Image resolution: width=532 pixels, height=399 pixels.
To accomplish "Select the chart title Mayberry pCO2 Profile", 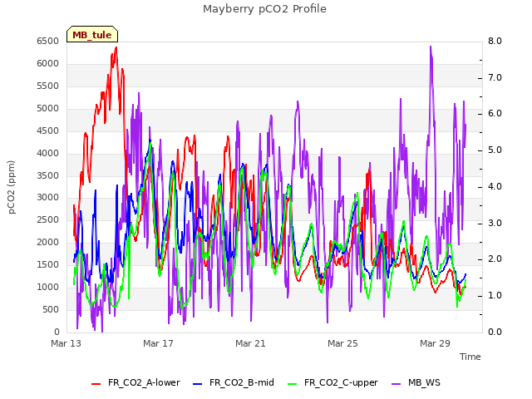I will point(264,9).
